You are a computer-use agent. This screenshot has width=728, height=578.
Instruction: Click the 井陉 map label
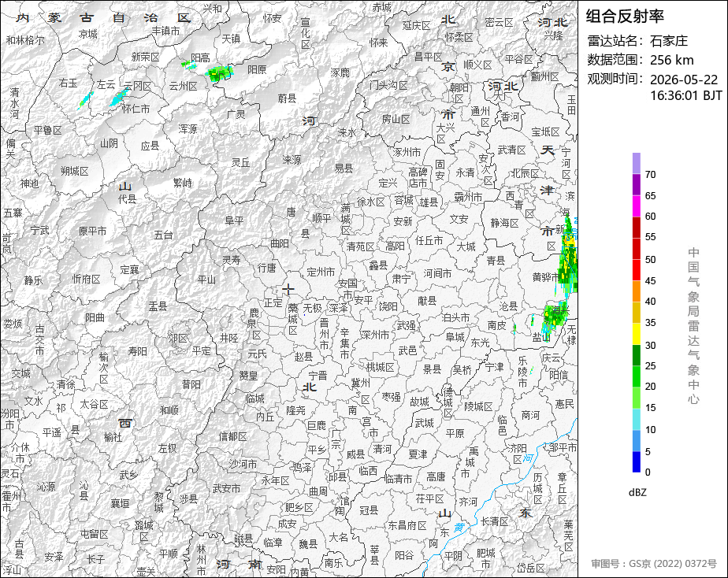pyautogui.click(x=229, y=338)
